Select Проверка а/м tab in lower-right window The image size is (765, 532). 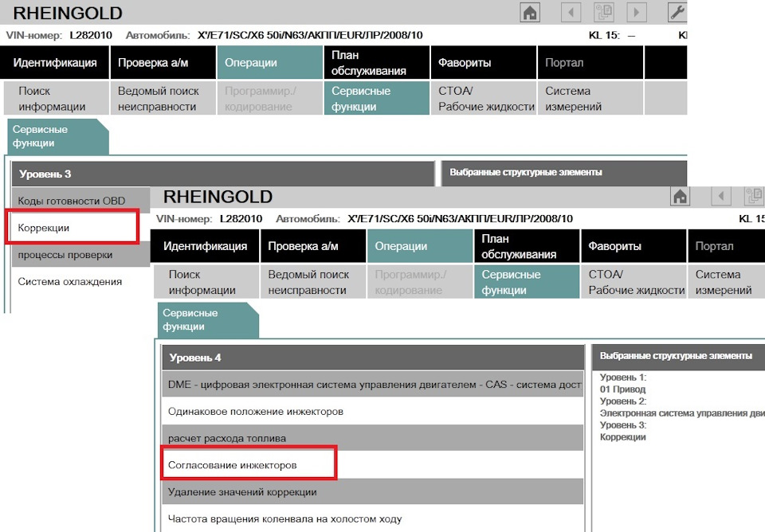[x=313, y=246]
